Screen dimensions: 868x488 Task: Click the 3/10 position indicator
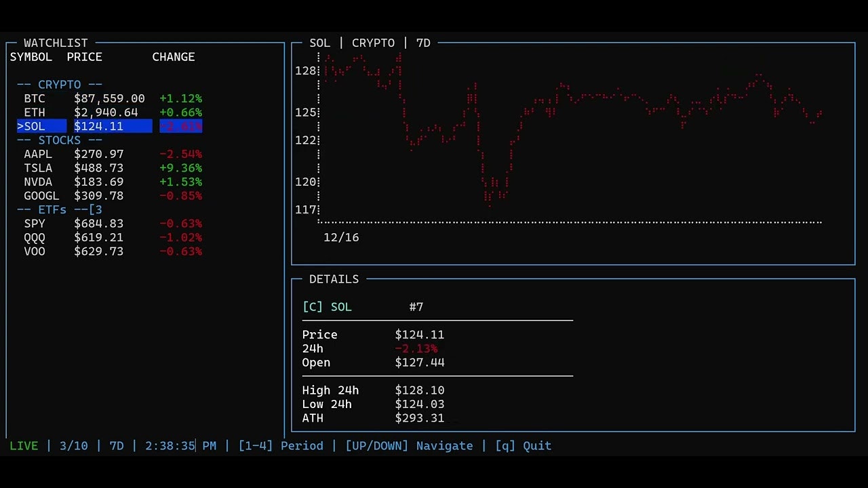coord(73,446)
